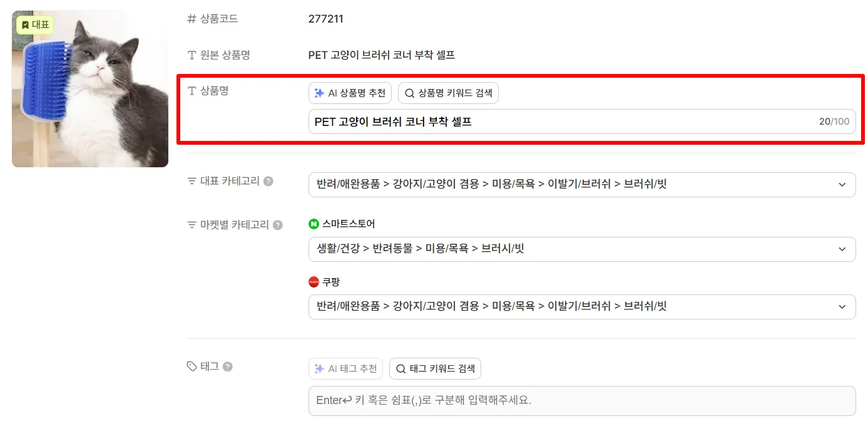Click the 원본 상품명 text value
Viewport: 868px width, 431px height.
pyautogui.click(x=382, y=55)
